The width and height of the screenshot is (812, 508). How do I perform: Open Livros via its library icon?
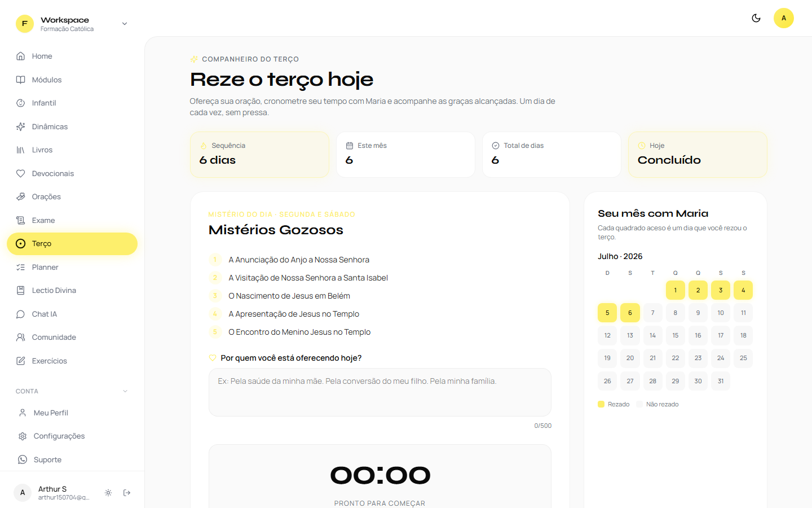(21, 150)
